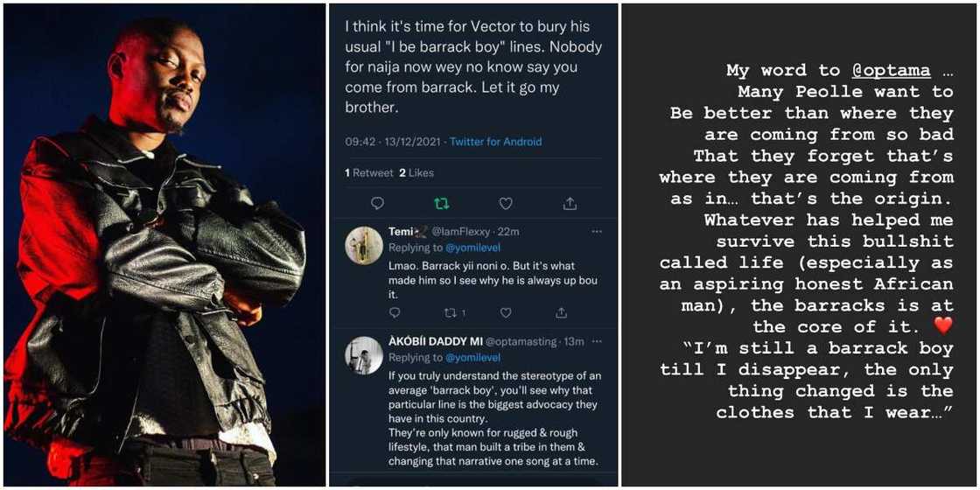The width and height of the screenshot is (980, 490).
Task: View the 2 Likes list
Action: [x=416, y=173]
